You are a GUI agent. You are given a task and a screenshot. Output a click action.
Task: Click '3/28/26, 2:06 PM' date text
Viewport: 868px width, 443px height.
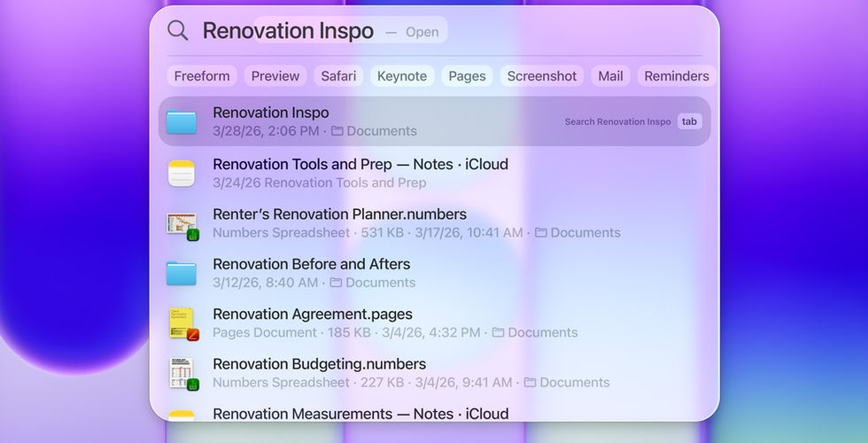(x=266, y=131)
